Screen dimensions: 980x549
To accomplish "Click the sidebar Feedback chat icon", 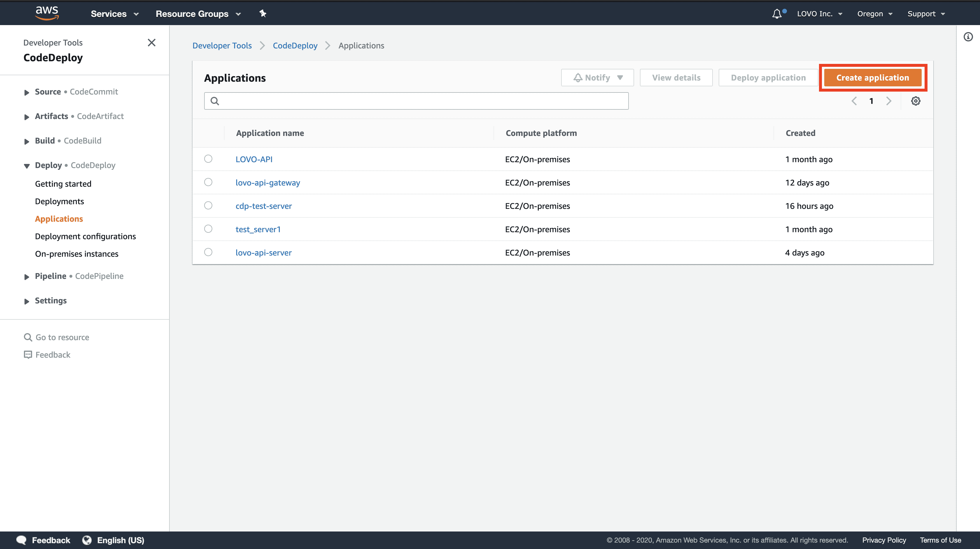I will coord(28,355).
